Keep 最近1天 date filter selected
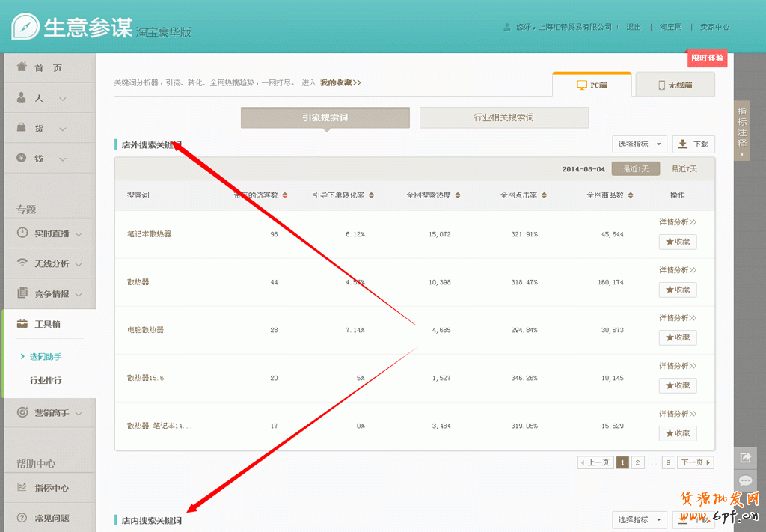Screen dimensions: 766x532 click(635, 168)
